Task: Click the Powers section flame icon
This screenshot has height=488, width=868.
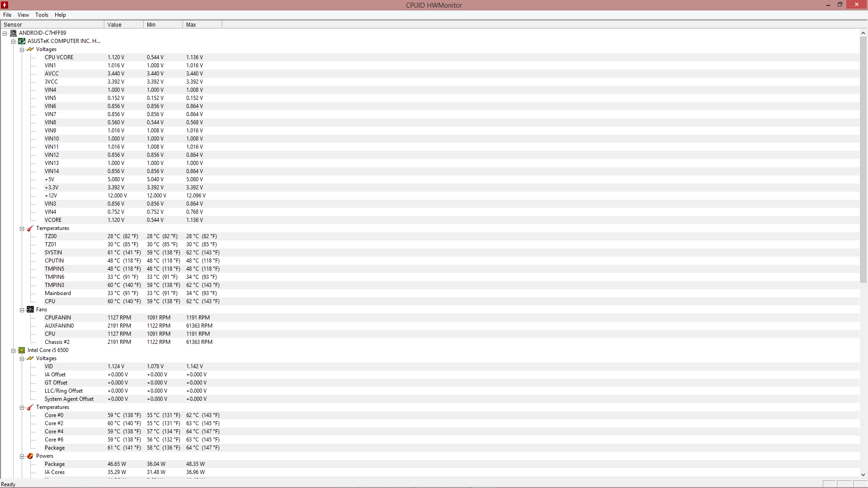Action: [30, 456]
